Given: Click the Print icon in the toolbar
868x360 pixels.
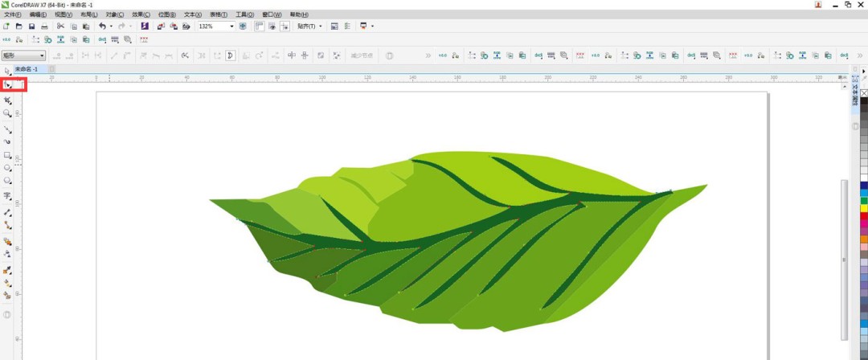Looking at the screenshot, I should [44, 27].
